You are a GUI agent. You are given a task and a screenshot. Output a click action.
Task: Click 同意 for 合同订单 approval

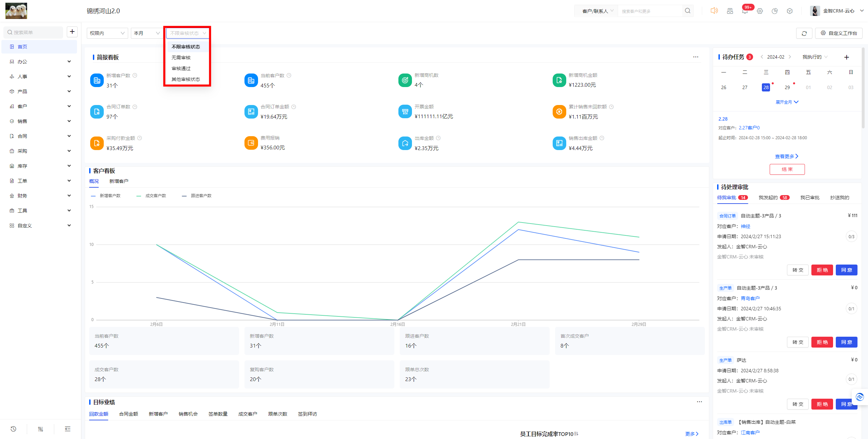(x=846, y=270)
